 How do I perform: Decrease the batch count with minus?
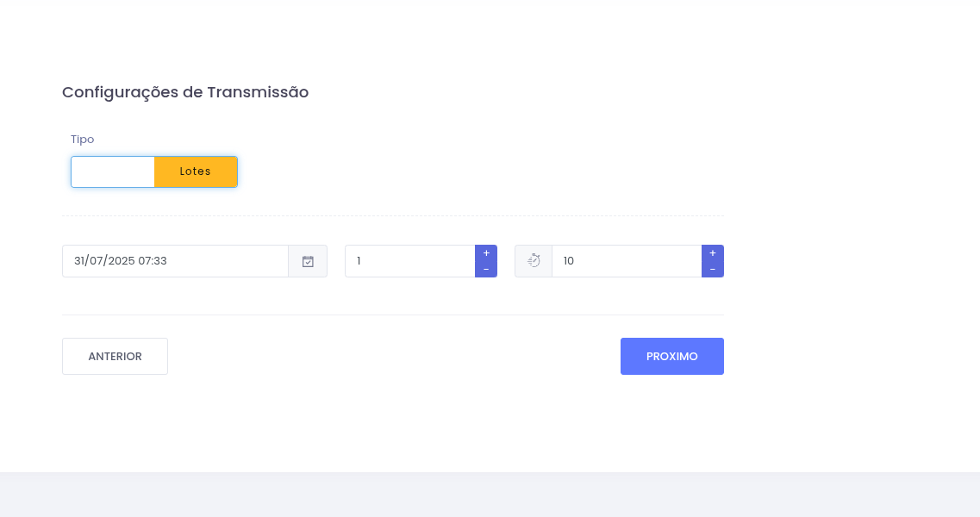pyautogui.click(x=486, y=270)
